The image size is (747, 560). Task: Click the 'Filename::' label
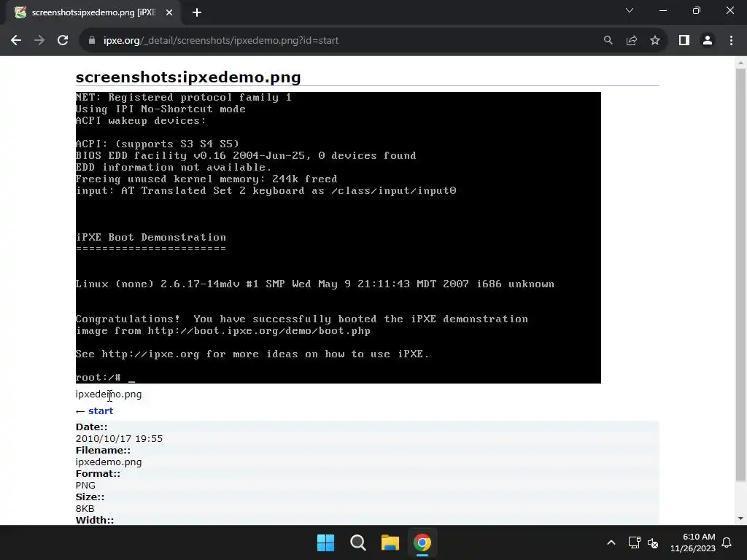point(103,451)
